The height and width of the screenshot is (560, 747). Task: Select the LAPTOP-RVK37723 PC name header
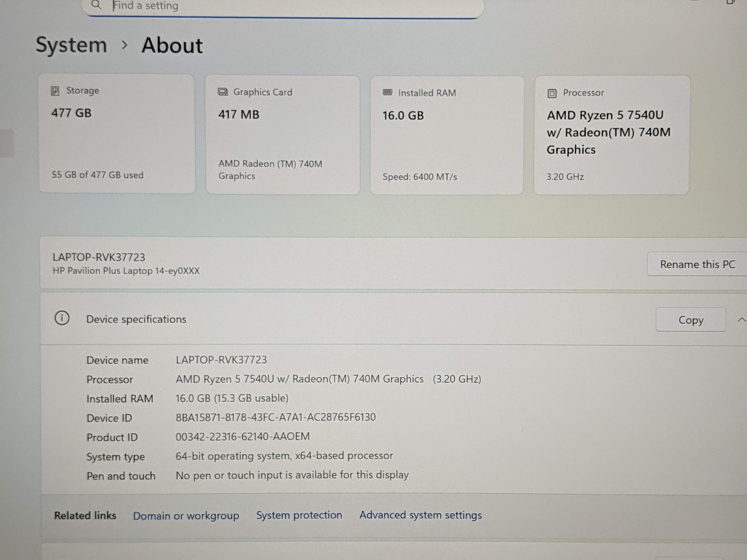coord(99,257)
